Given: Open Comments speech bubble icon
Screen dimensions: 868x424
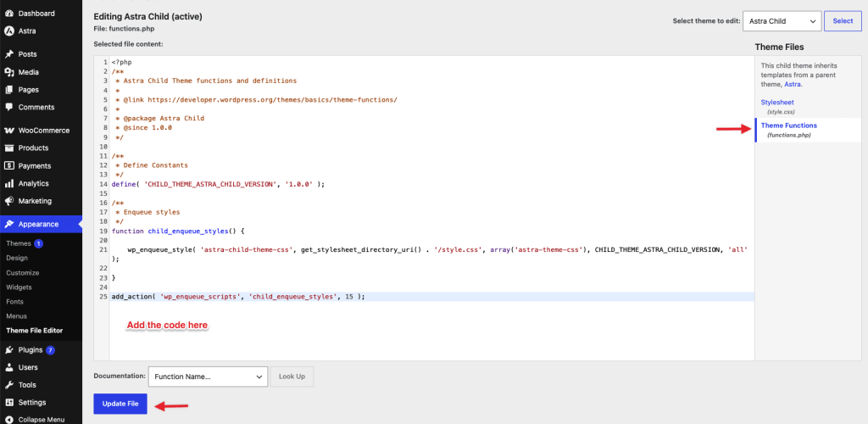Looking at the screenshot, I should click(8, 108).
